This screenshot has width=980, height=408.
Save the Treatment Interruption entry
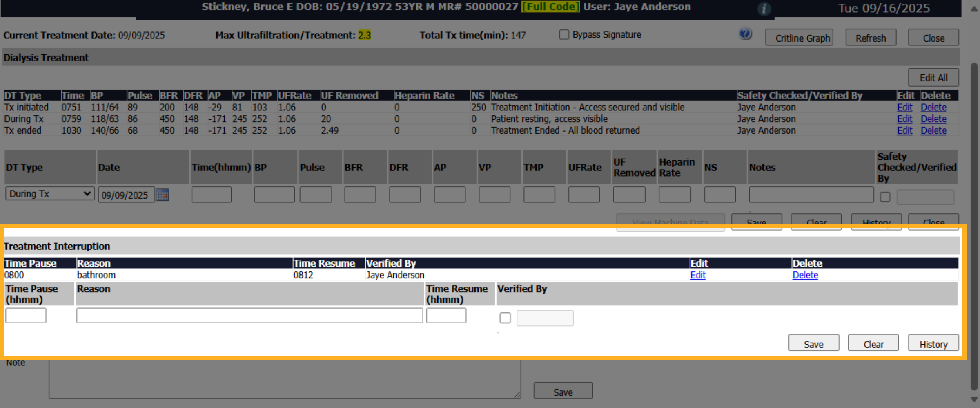point(814,343)
